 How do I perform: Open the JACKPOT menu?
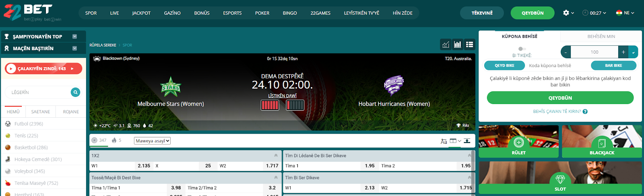click(141, 13)
